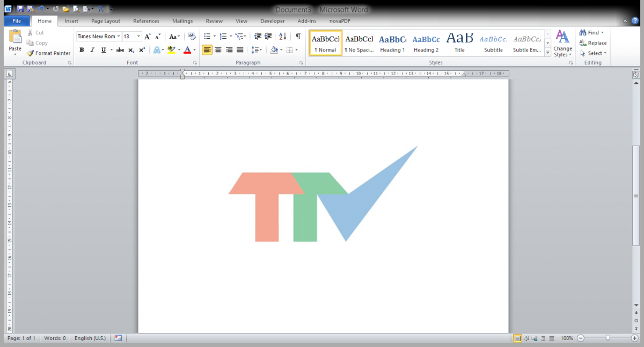644x347 pixels.
Task: Open the Mailings tab
Action: [182, 21]
